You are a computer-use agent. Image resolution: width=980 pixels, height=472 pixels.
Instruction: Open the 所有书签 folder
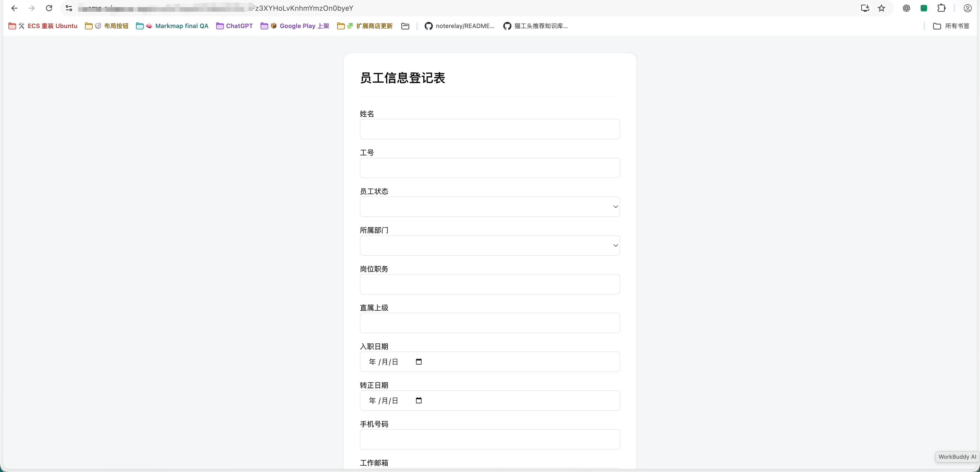951,26
